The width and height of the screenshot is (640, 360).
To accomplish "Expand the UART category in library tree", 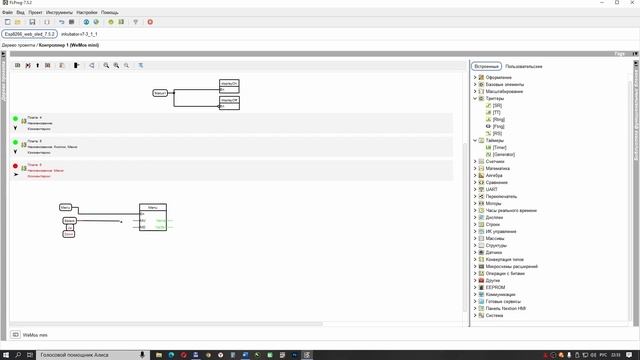I will 475,189.
